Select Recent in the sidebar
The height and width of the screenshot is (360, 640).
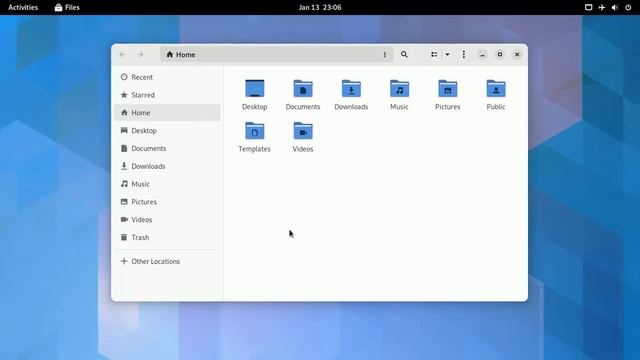167,77
